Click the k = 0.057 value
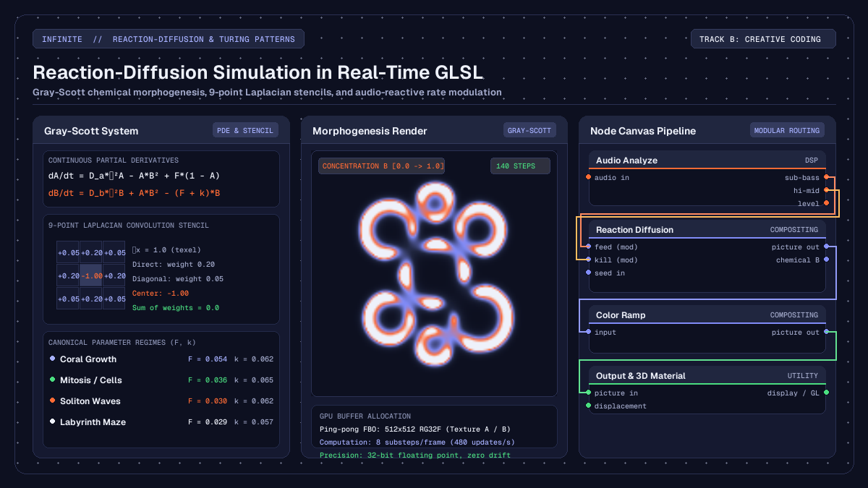868x488 pixels. tap(254, 421)
